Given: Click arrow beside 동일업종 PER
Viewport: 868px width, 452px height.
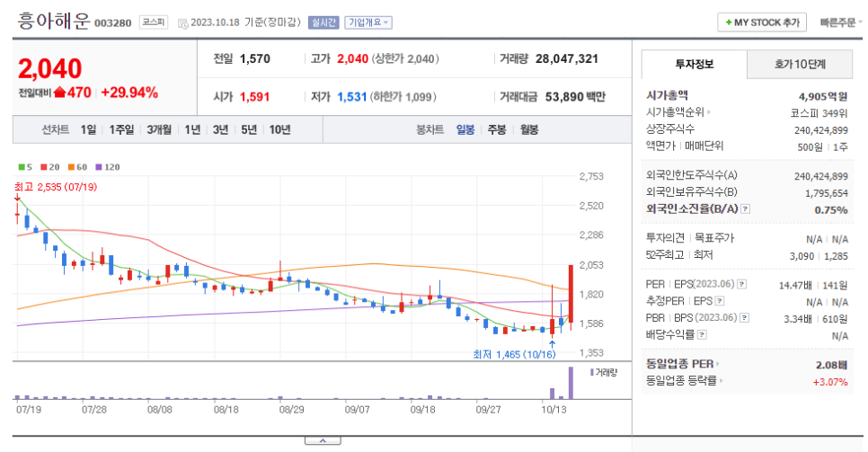Looking at the screenshot, I should point(718,365).
